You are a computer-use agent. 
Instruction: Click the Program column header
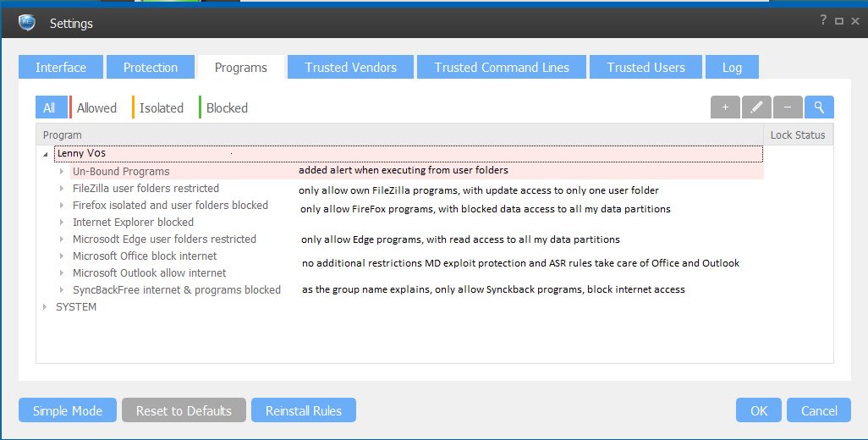pyautogui.click(x=399, y=135)
